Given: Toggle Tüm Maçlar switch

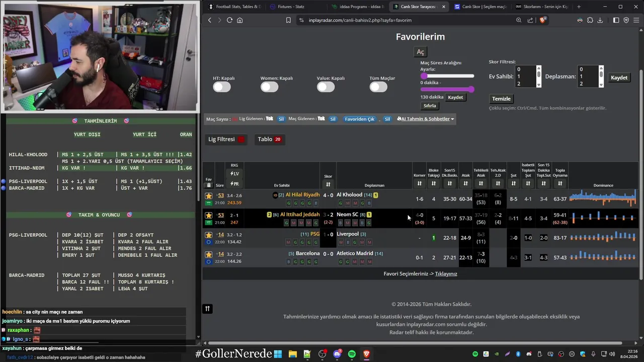Looking at the screenshot, I should pyautogui.click(x=378, y=87).
